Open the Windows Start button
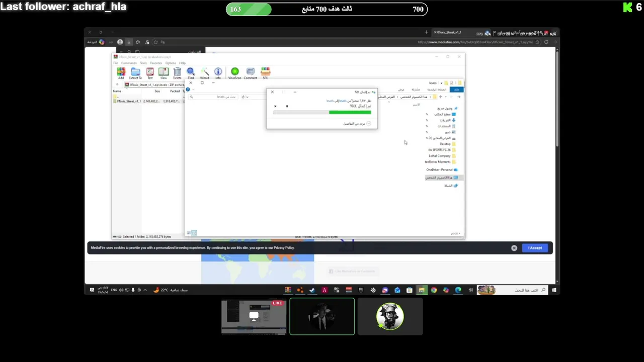 tap(554, 290)
